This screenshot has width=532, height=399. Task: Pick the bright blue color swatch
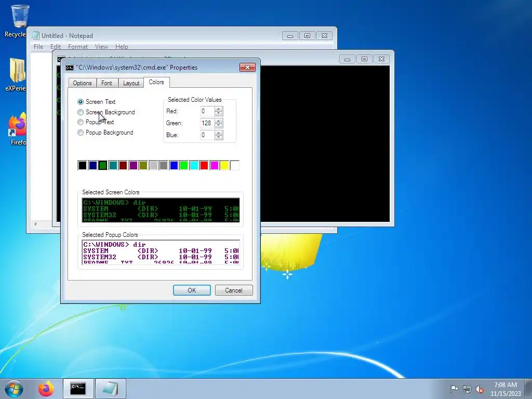point(174,165)
